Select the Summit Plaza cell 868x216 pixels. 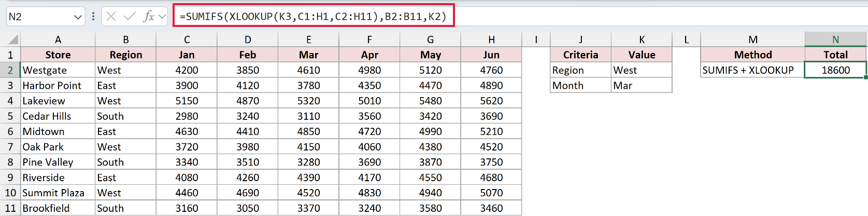(x=58, y=193)
